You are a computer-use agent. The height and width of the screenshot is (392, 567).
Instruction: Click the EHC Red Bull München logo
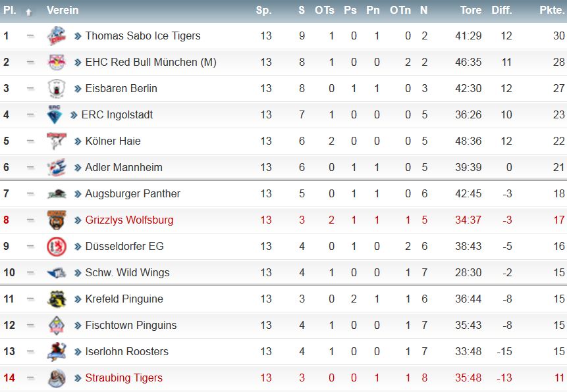point(57,62)
